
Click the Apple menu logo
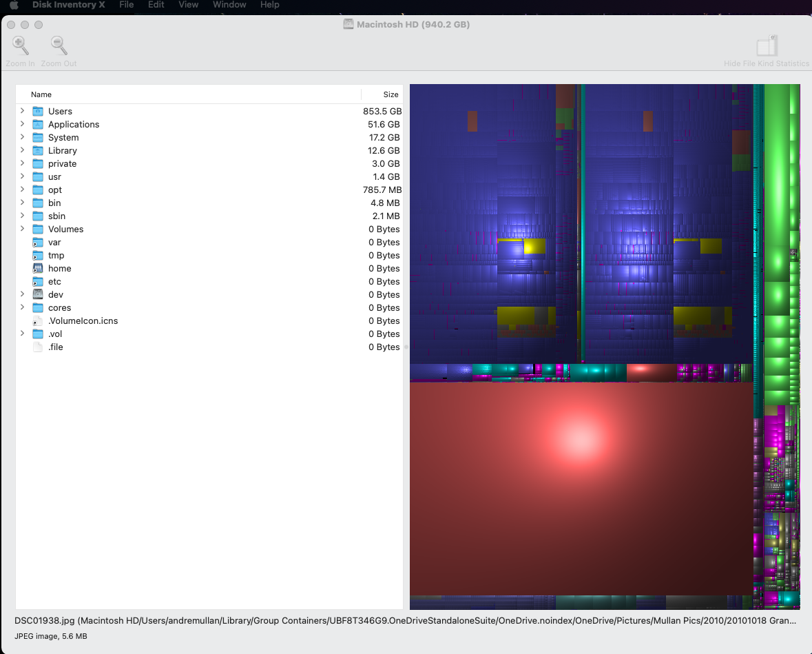pos(13,5)
